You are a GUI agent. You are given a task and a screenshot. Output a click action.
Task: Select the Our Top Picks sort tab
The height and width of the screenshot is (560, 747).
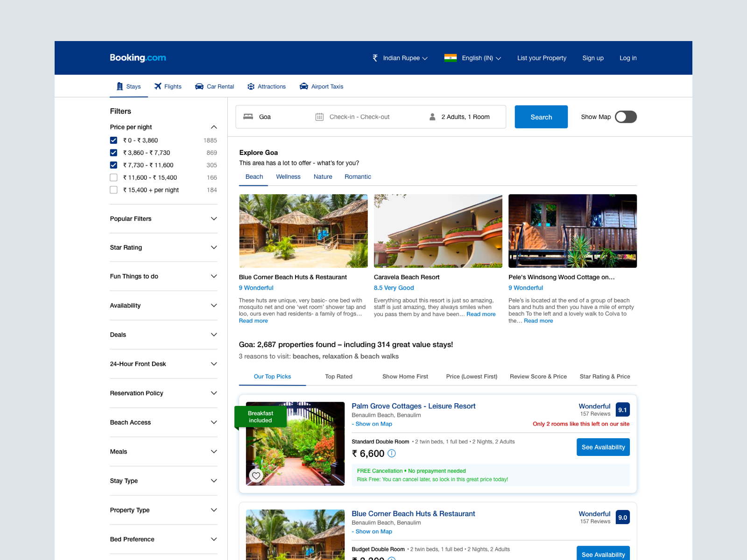click(272, 377)
